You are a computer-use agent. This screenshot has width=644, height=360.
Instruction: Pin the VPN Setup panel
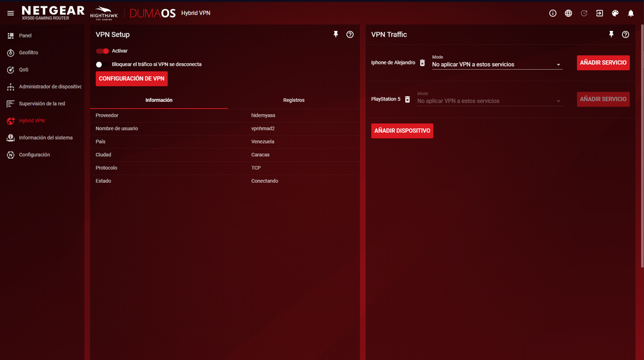[x=336, y=34]
